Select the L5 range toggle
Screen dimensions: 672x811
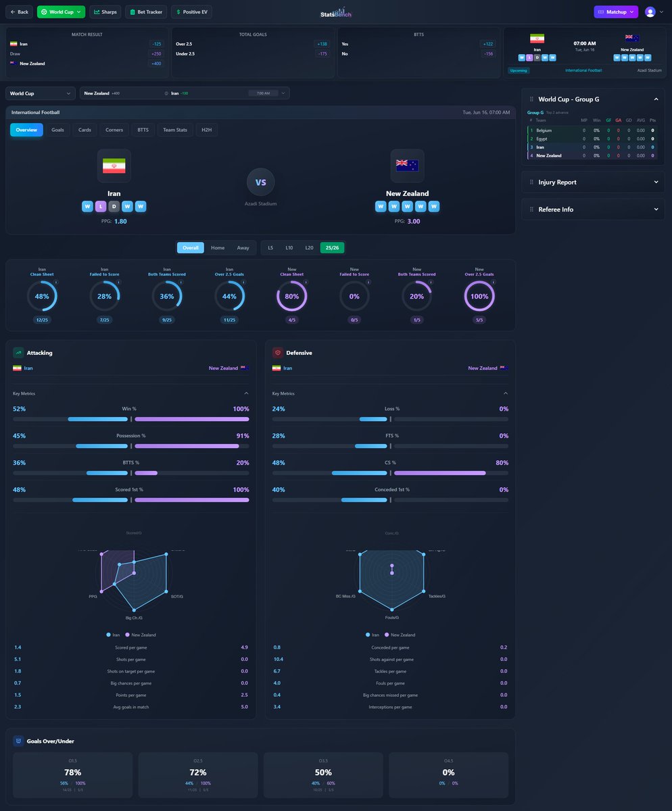[270, 247]
